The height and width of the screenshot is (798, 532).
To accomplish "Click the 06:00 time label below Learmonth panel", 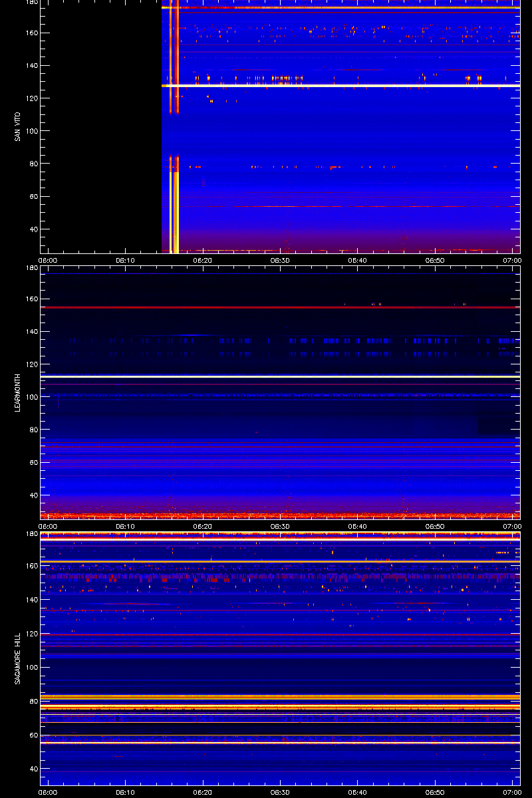I will [48, 526].
